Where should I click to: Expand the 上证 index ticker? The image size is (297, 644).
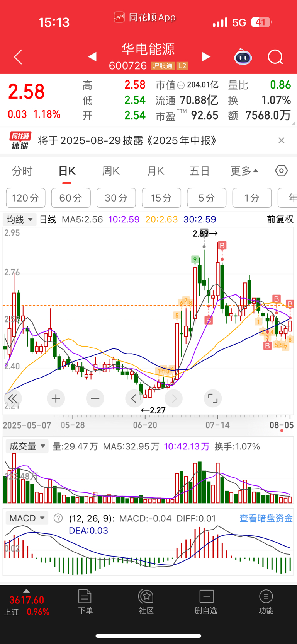(x=27, y=603)
